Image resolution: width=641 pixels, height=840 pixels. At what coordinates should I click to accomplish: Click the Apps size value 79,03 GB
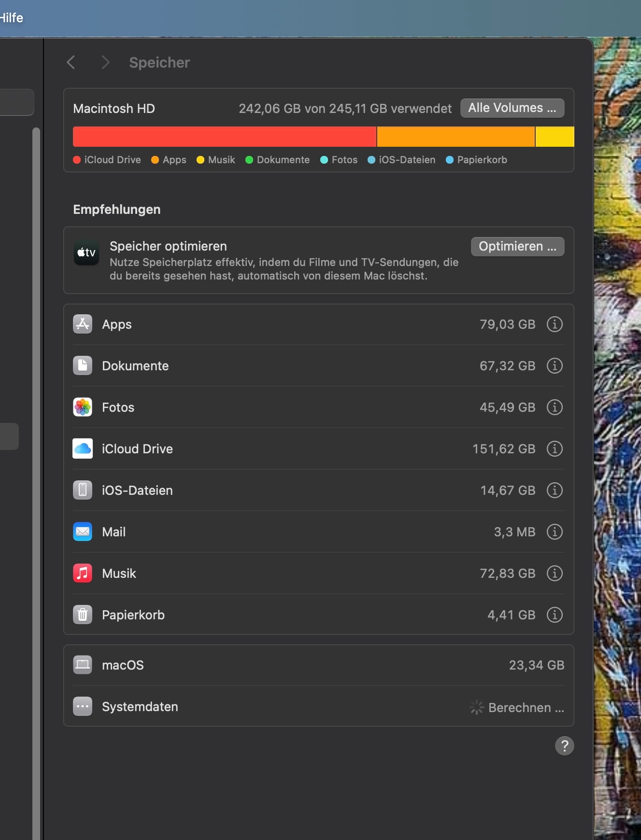click(507, 324)
